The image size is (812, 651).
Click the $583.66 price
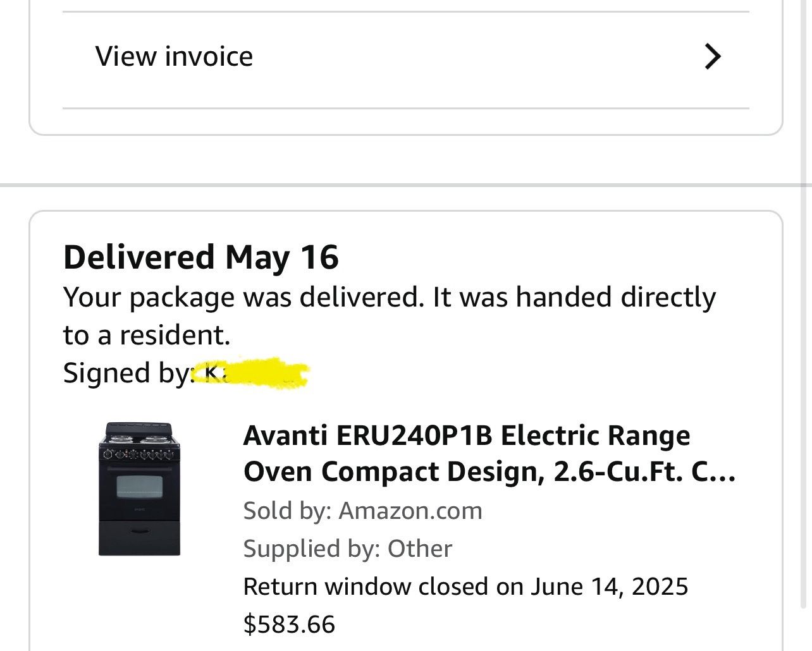click(x=289, y=624)
